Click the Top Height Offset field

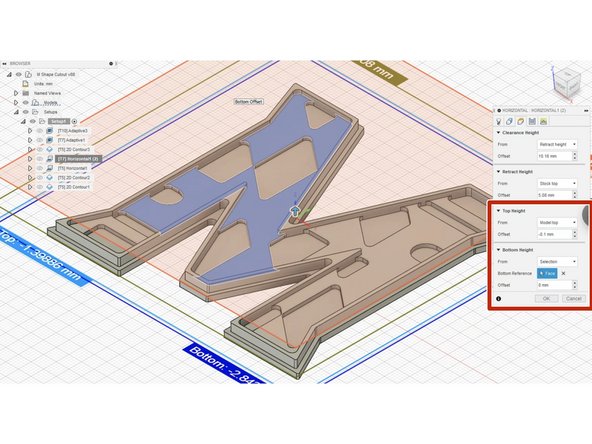pyautogui.click(x=555, y=234)
